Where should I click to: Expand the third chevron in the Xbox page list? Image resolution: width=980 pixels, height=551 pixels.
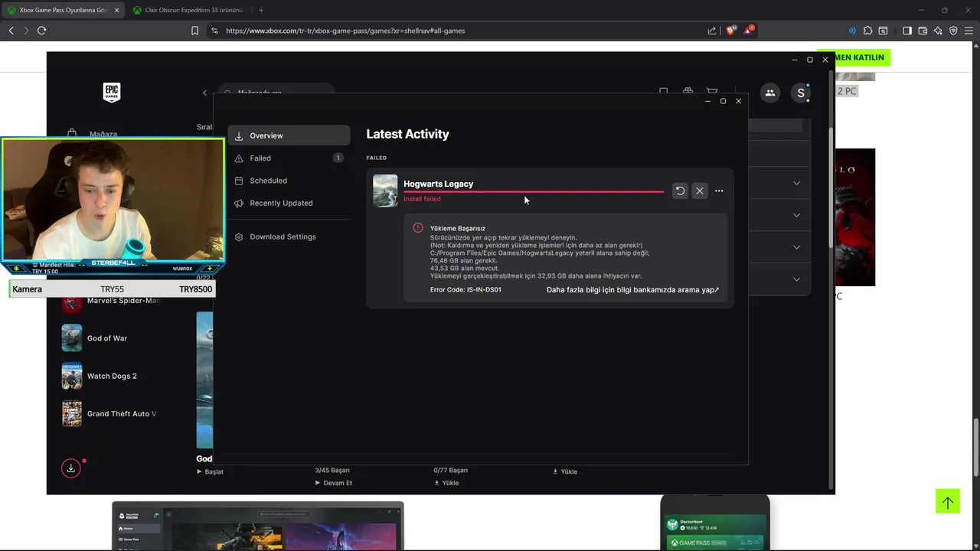[796, 247]
